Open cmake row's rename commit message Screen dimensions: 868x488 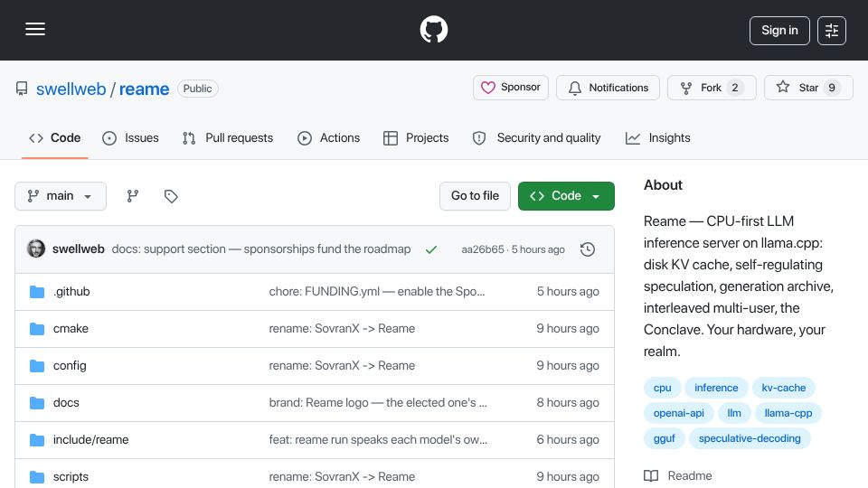[x=342, y=329]
